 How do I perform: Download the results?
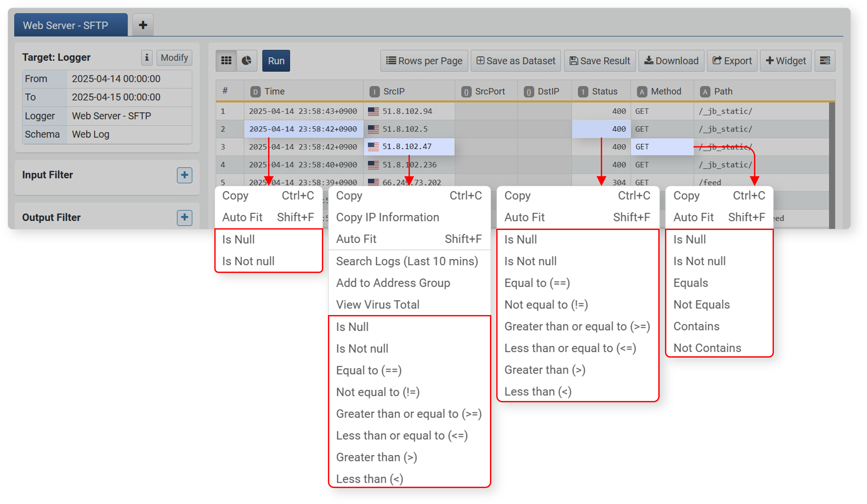[x=671, y=61]
